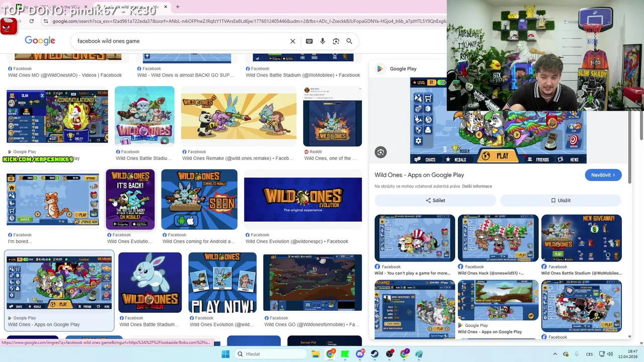Viewport: 644px width, 362px height.
Task: Click the Navštívit button
Action: pos(603,175)
